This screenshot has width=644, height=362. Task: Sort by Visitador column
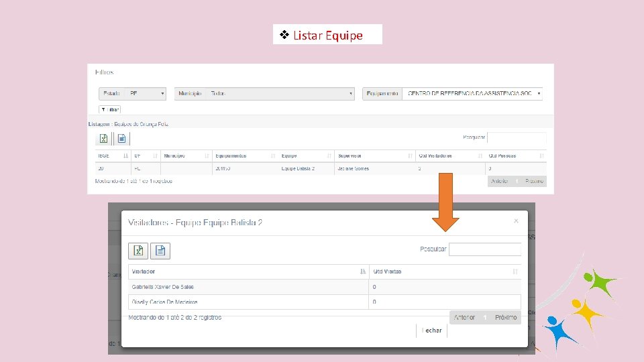[x=248, y=271]
